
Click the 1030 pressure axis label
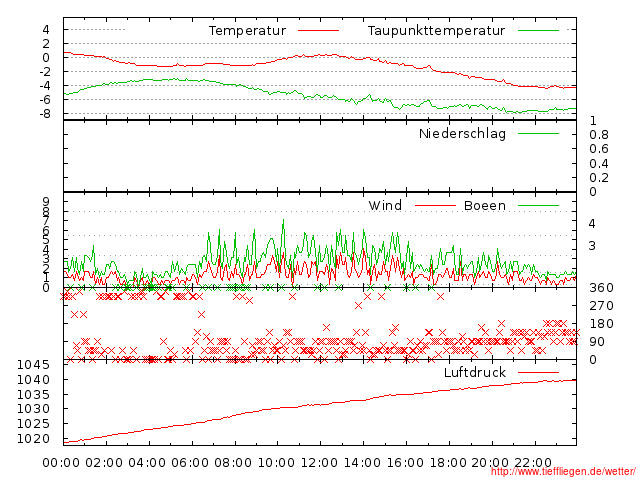pos(33,409)
